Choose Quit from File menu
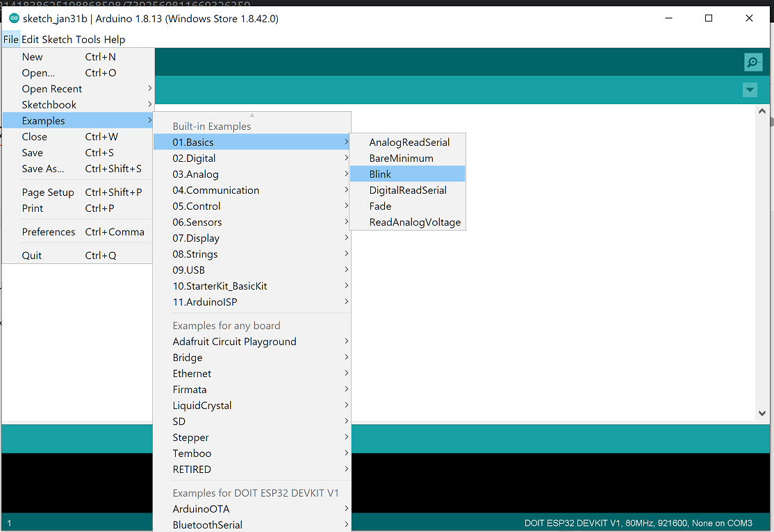 (x=78, y=256)
